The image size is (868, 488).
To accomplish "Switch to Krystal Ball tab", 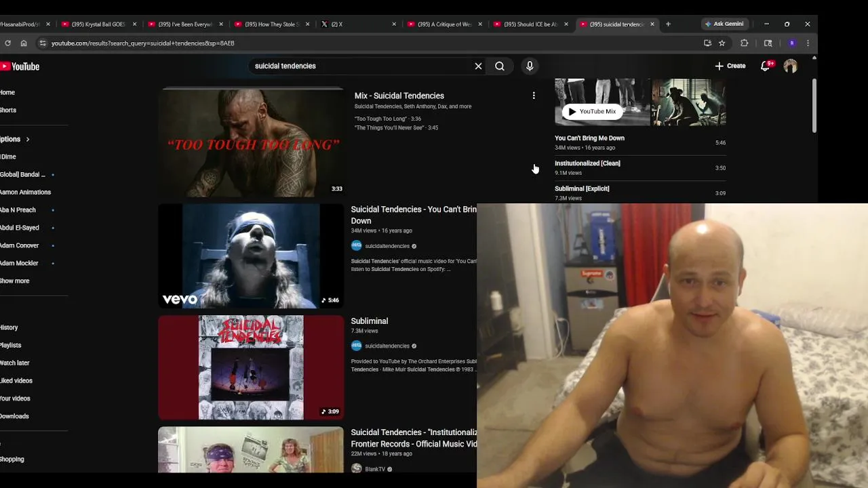I will pyautogui.click(x=100, y=24).
